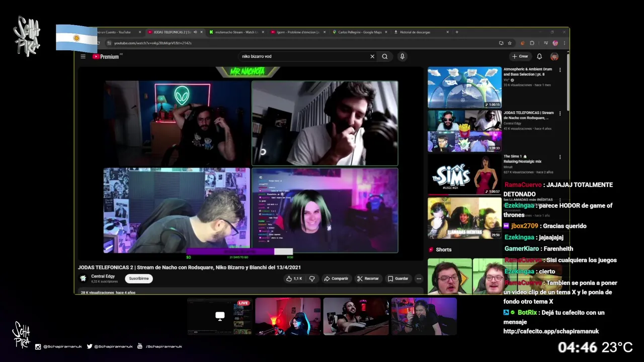Open Central Edgy channel avatar
This screenshot has width=644, height=362.
(83, 279)
